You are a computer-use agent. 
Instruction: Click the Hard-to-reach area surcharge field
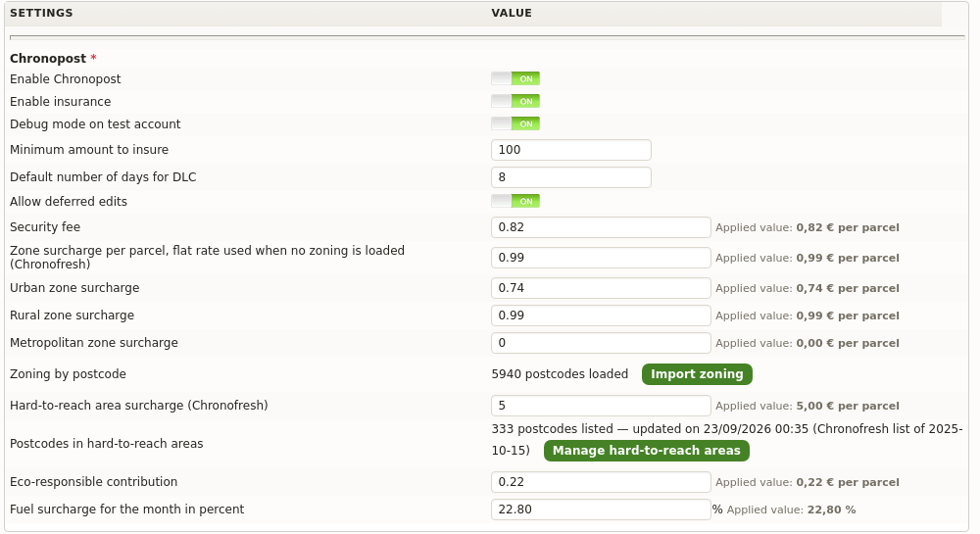point(601,406)
